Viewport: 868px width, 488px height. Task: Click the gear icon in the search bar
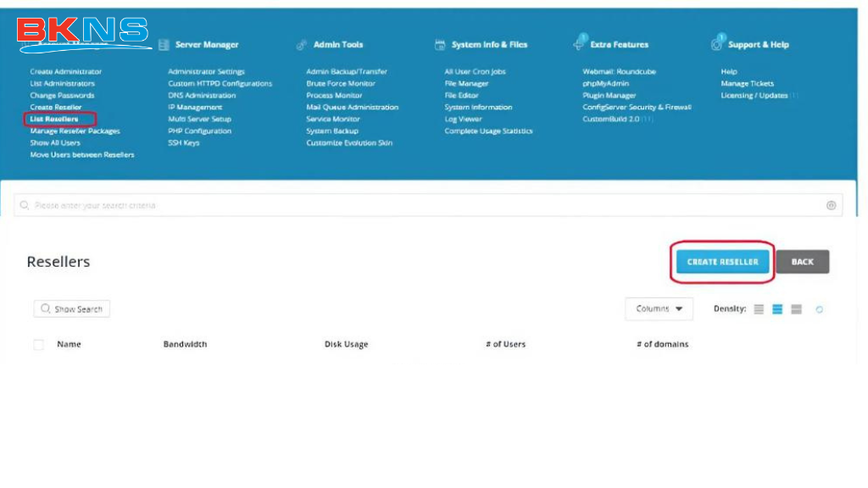831,204
